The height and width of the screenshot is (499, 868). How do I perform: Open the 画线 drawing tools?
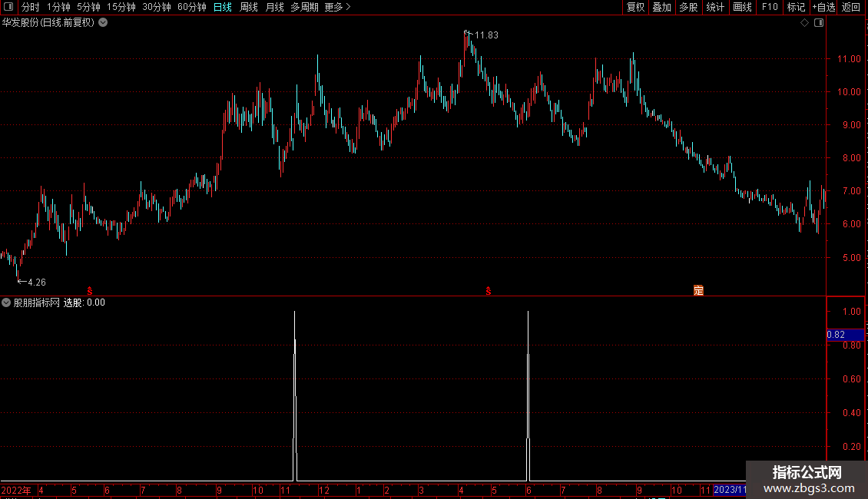742,7
